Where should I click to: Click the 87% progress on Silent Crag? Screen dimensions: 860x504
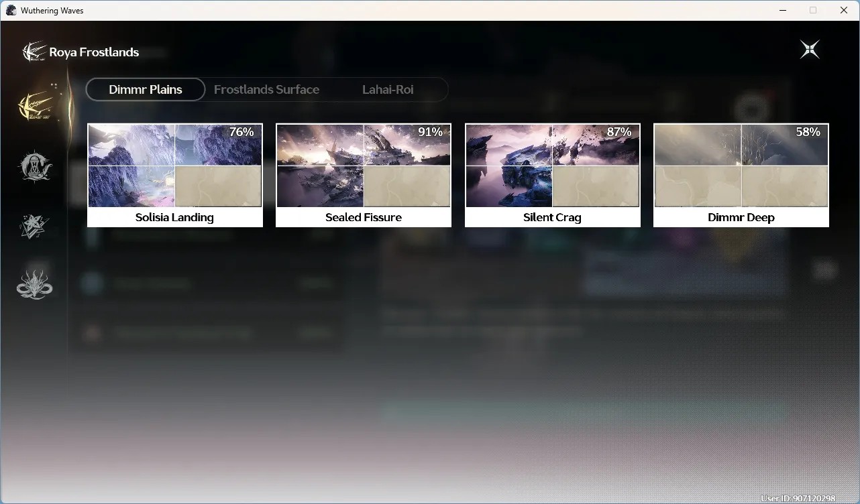[619, 132]
